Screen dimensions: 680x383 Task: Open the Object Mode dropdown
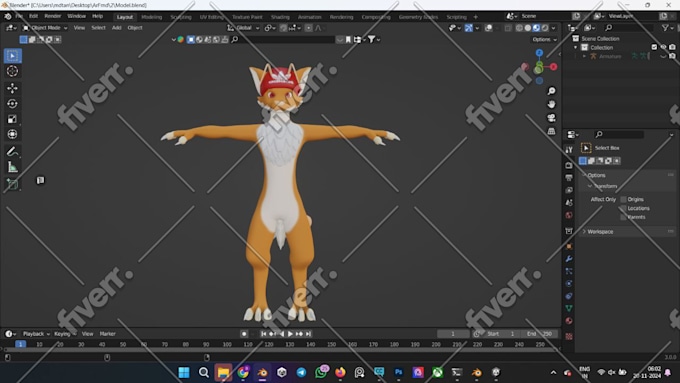(45, 28)
